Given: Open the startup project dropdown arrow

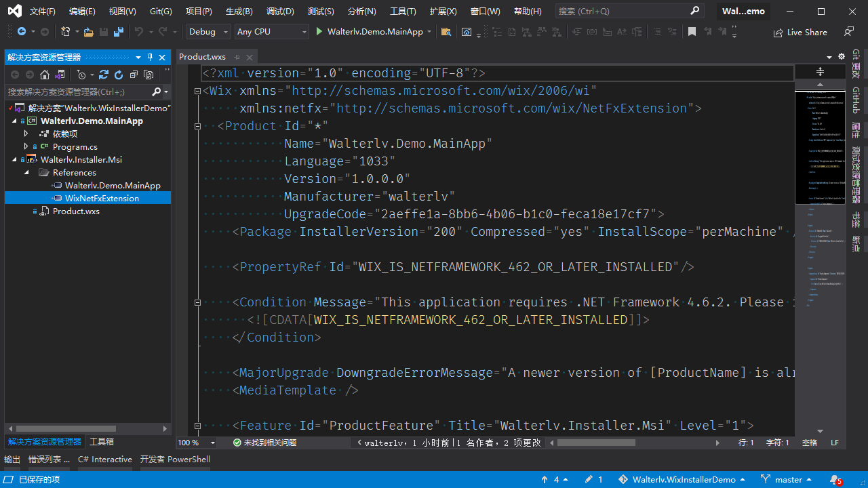Looking at the screenshot, I should 429,32.
